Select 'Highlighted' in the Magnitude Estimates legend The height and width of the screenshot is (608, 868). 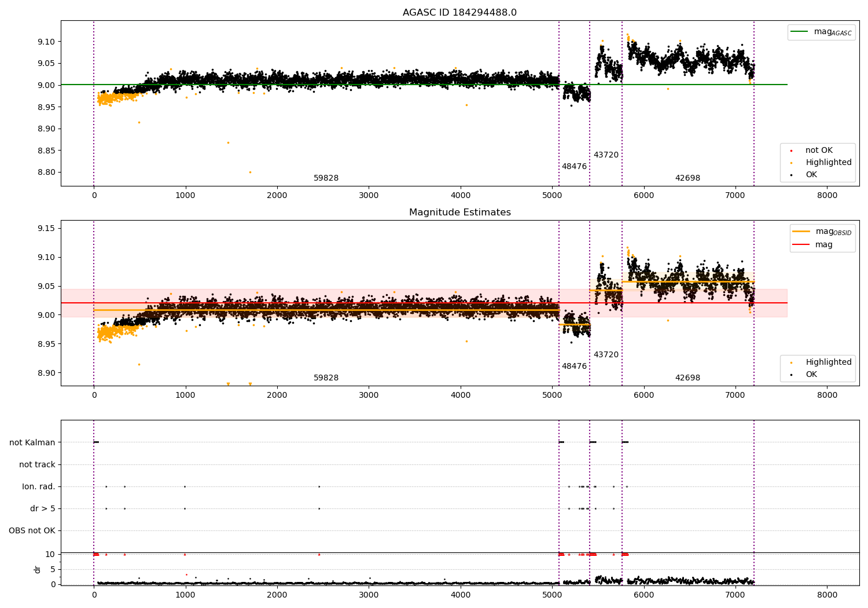point(828,362)
